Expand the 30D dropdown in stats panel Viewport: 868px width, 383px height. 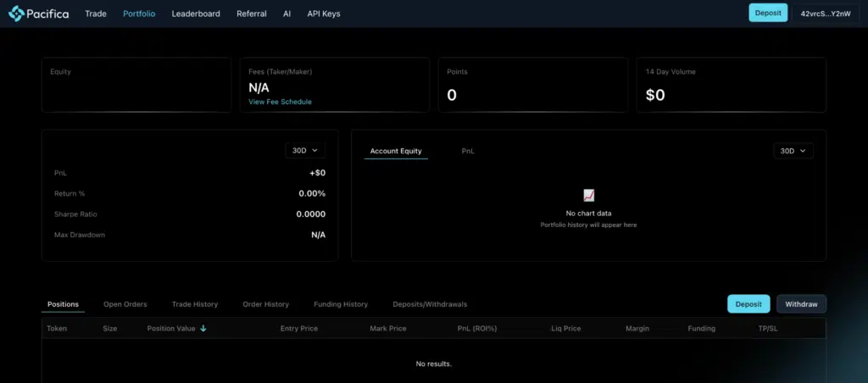tap(305, 150)
